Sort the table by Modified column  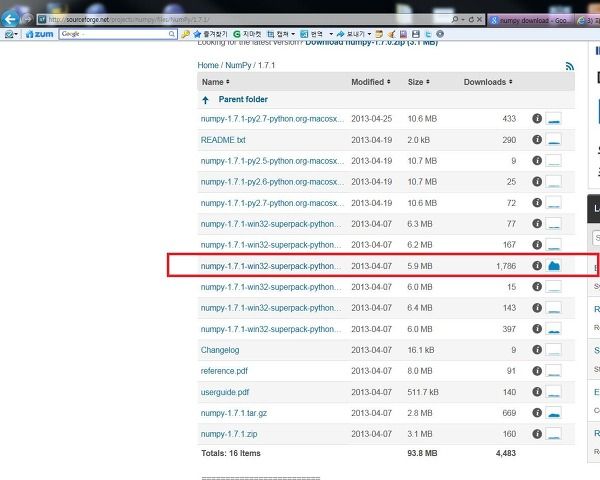[x=371, y=82]
